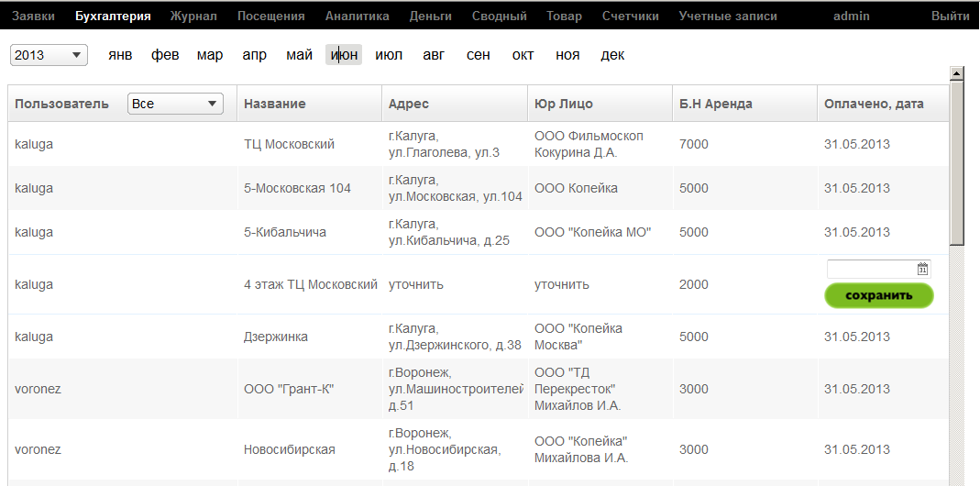Select the month ноя
Screen dimensions: 980x486
(x=567, y=55)
